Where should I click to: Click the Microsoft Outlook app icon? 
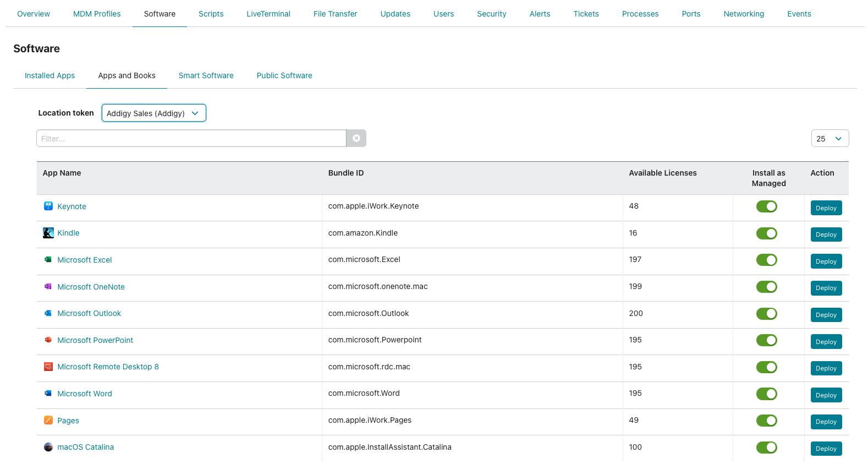48,313
